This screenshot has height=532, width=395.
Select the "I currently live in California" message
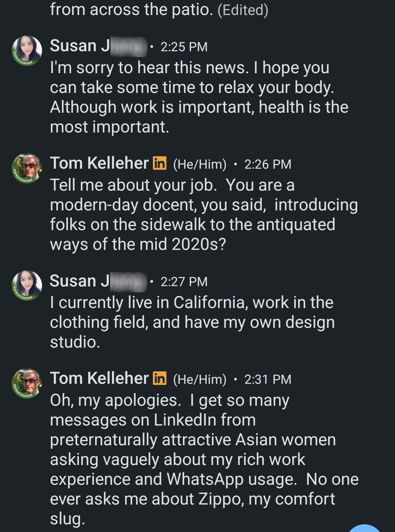pyautogui.click(x=192, y=322)
